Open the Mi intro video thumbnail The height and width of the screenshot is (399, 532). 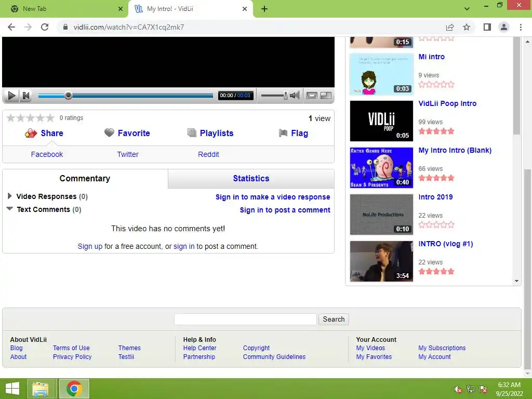click(381, 74)
